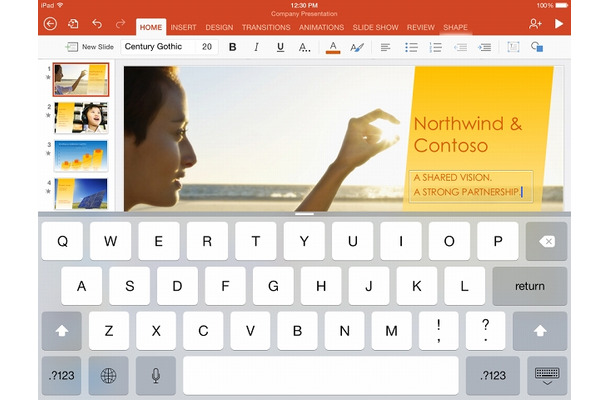The height and width of the screenshot is (400, 610).
Task: Switch to the INSERT tab
Action: (183, 27)
